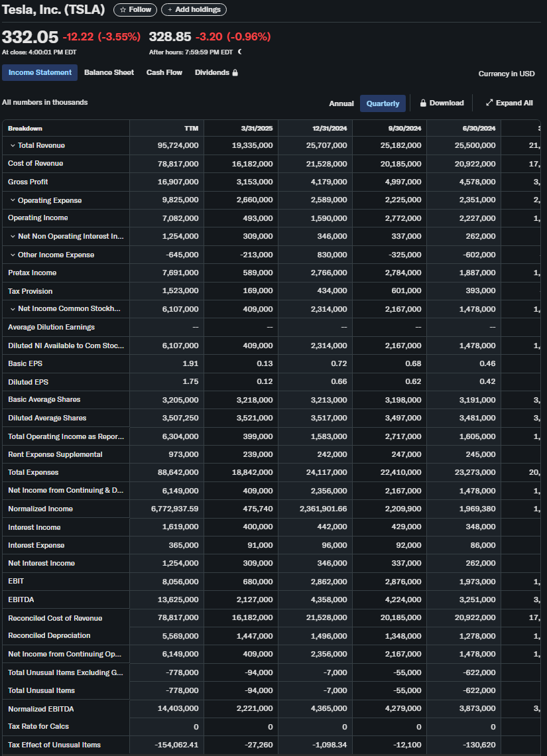Open the Dividends tab

coord(216,72)
